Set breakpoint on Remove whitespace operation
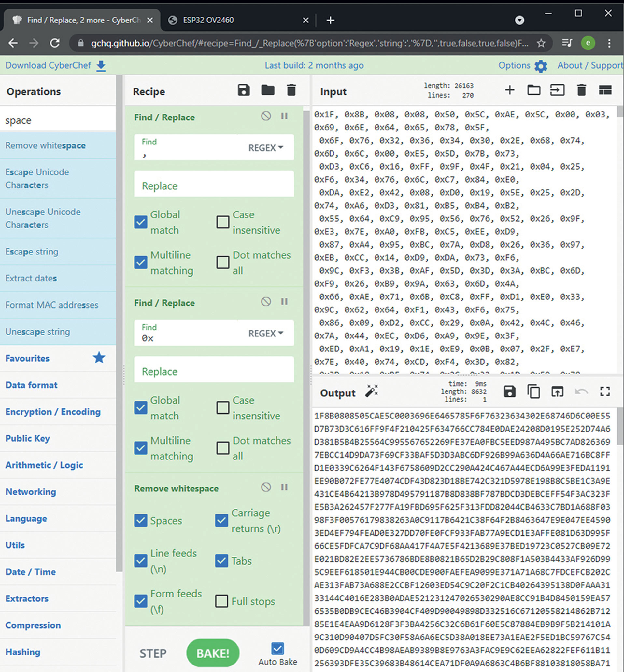Screen dimensions: 624x672 (284, 487)
